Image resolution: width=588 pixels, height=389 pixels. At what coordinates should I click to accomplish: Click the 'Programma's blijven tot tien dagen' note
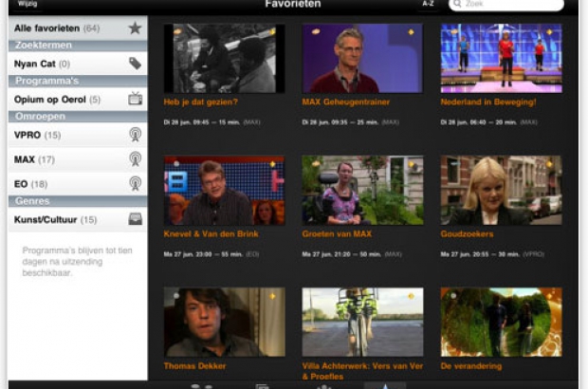77,262
